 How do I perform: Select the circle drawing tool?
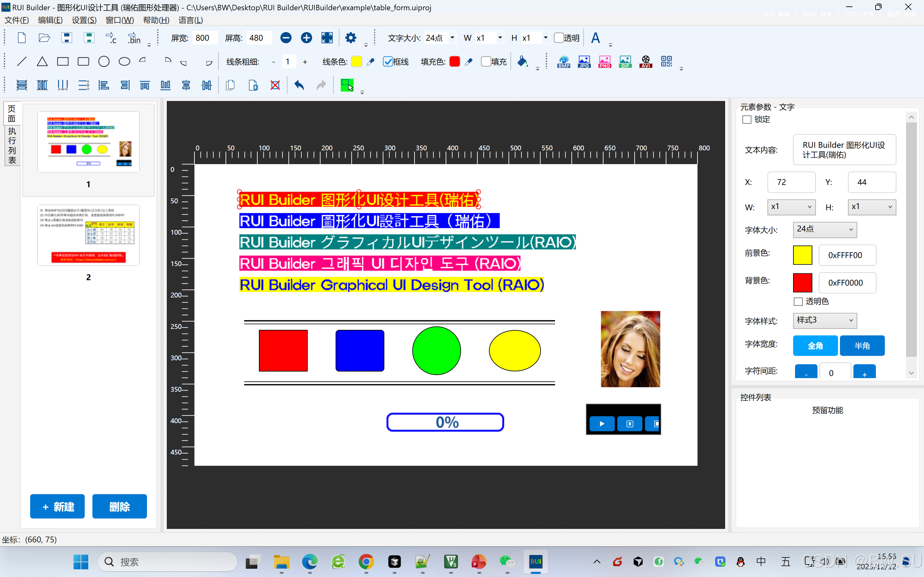pyautogui.click(x=104, y=62)
